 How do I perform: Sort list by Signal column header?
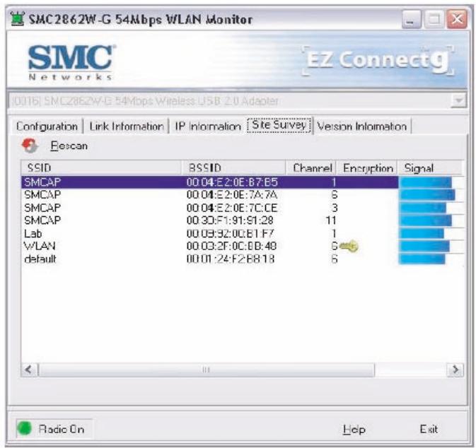[430, 167]
